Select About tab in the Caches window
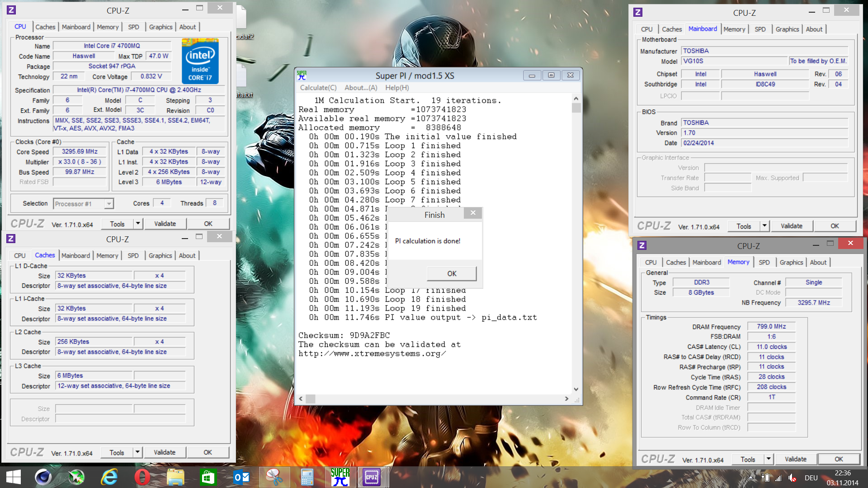868x488 pixels. [187, 256]
